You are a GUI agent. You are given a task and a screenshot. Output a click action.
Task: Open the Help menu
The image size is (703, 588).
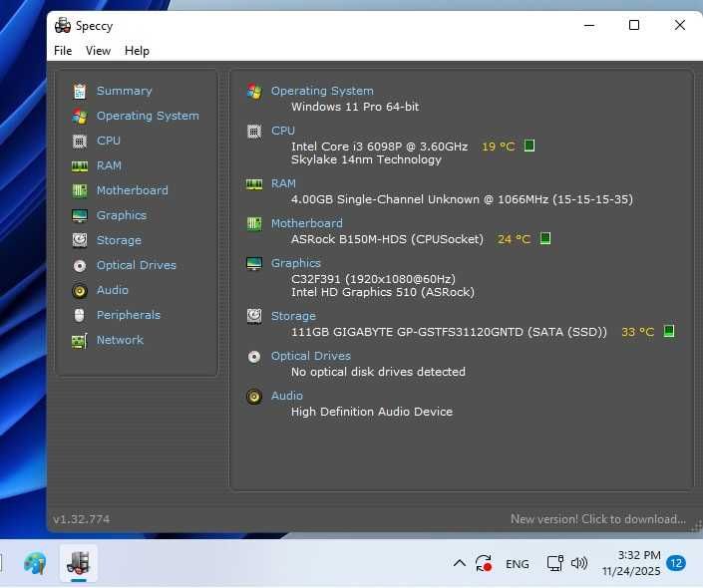tap(137, 51)
